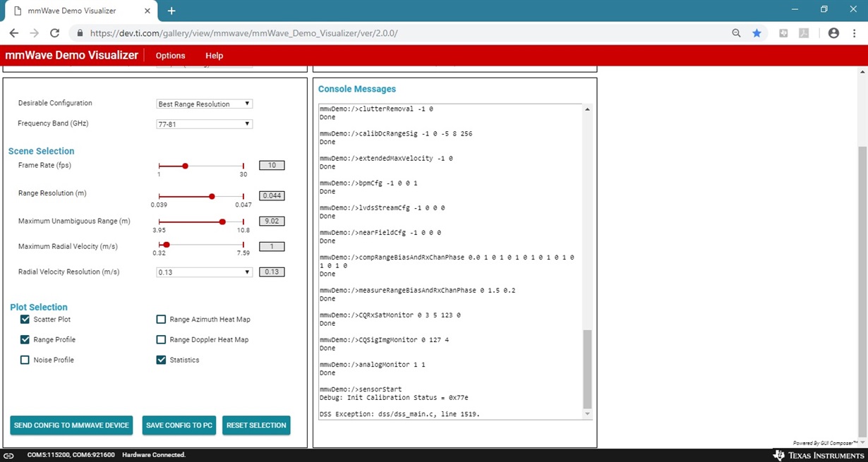Click the Powered By GUI Composer text
Viewport: 868px width, 462px height.
[825, 443]
